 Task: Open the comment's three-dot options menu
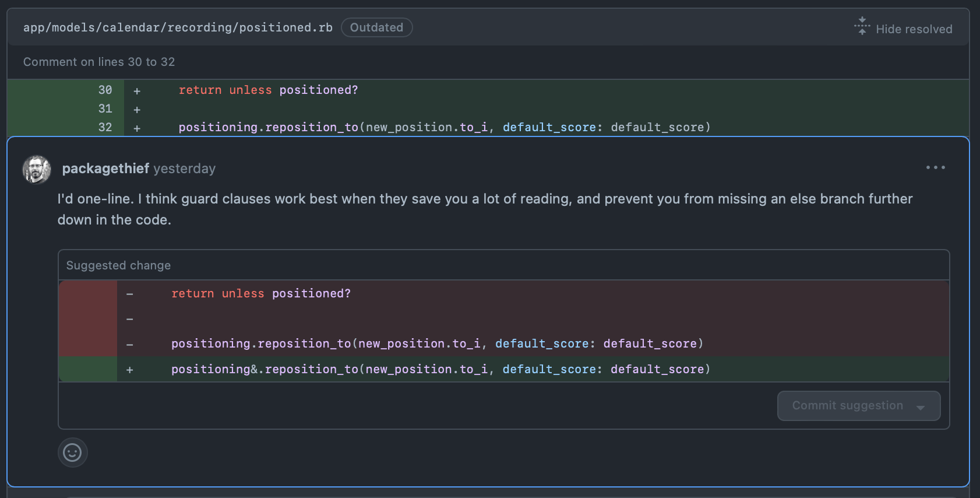[935, 168]
